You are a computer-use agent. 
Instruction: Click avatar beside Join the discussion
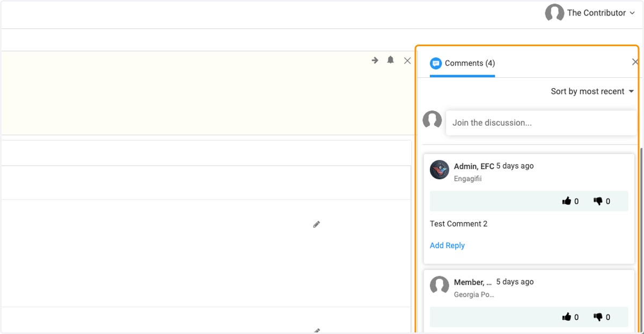(x=433, y=120)
